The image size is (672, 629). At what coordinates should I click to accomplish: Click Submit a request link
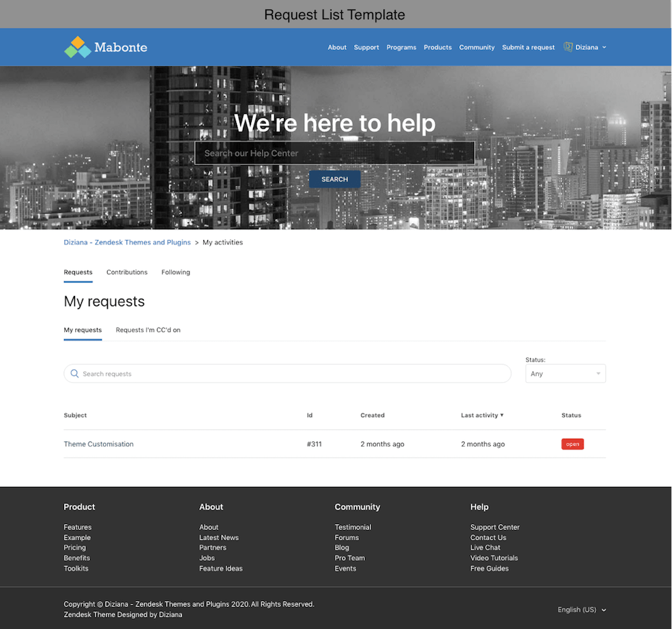point(528,48)
